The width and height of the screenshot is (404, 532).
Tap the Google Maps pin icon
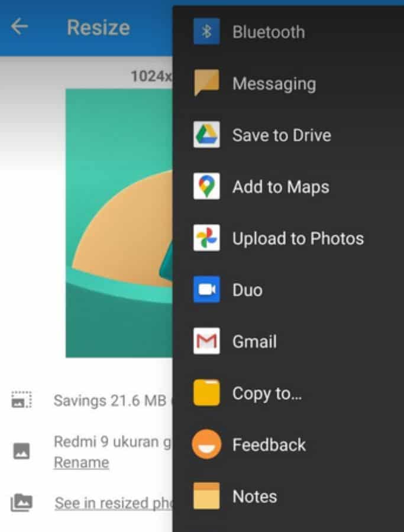click(x=206, y=187)
